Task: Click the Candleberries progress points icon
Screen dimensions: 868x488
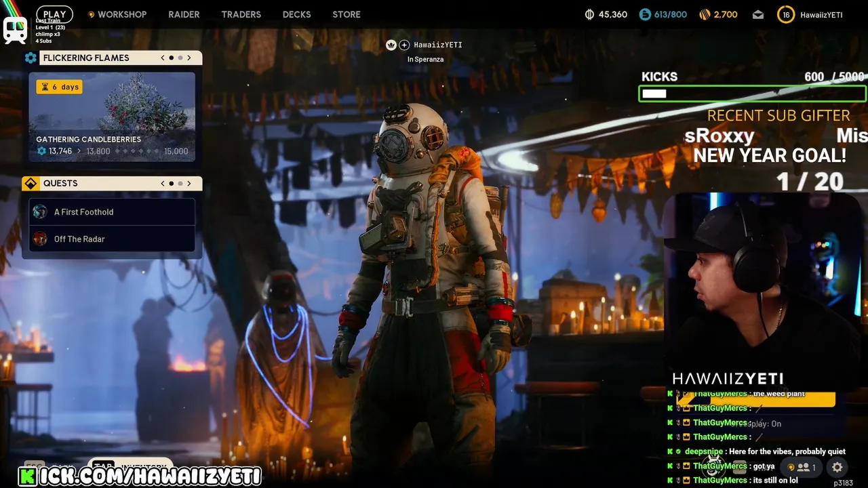Action: [x=41, y=151]
